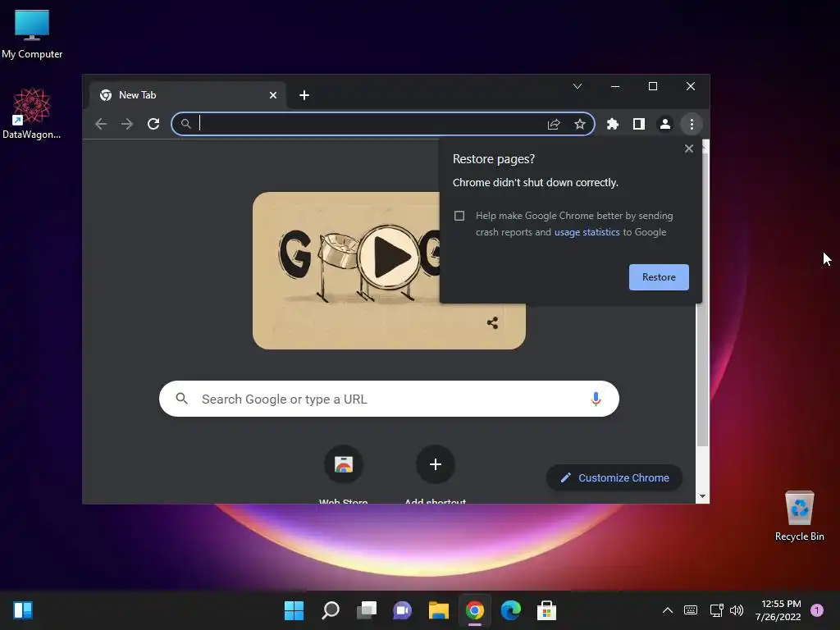Open taskbar Search
The width and height of the screenshot is (840, 630).
pos(330,610)
